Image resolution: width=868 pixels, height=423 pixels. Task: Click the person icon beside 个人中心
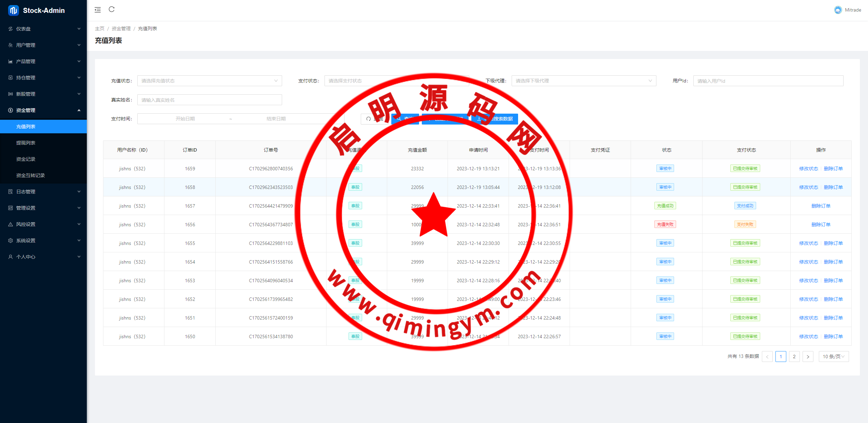point(11,257)
